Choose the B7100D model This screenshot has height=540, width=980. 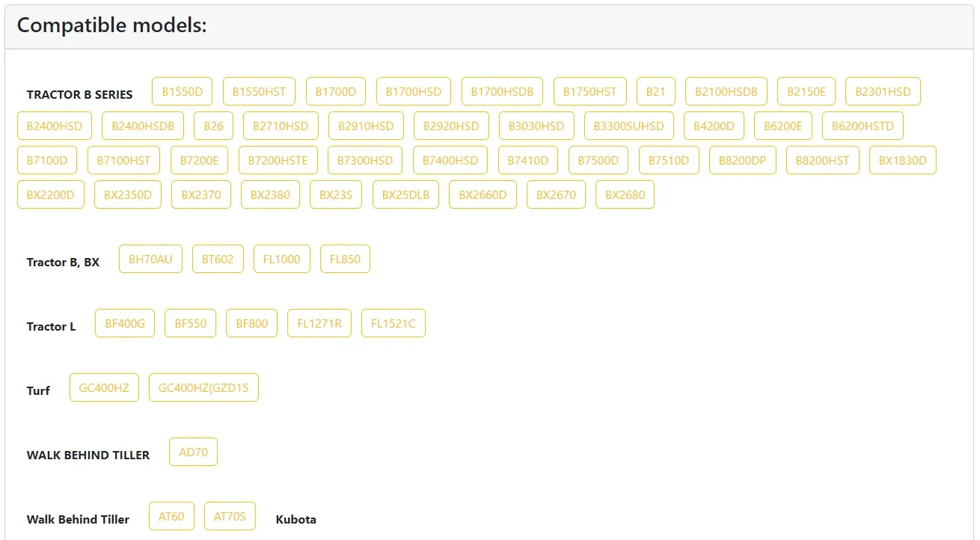[x=47, y=160]
